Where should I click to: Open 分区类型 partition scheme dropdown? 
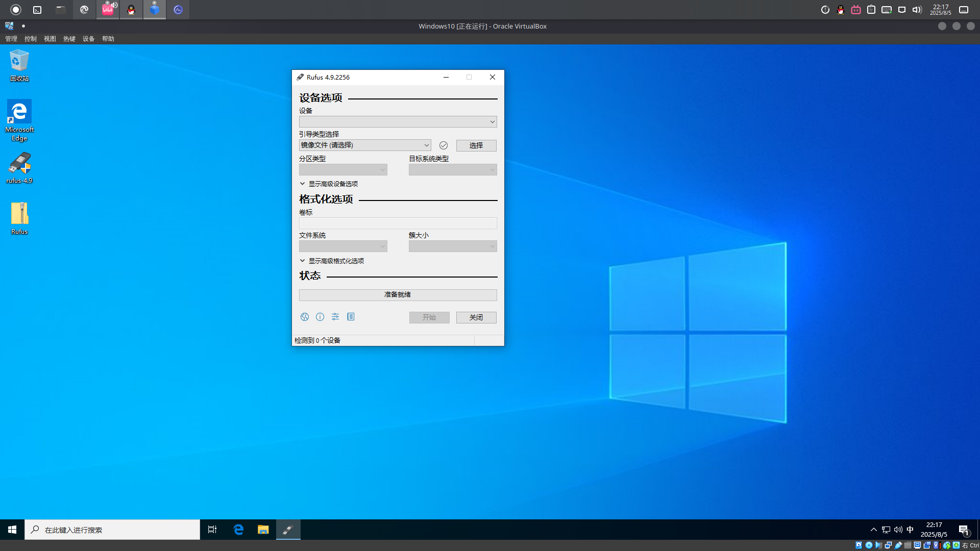[x=343, y=169]
